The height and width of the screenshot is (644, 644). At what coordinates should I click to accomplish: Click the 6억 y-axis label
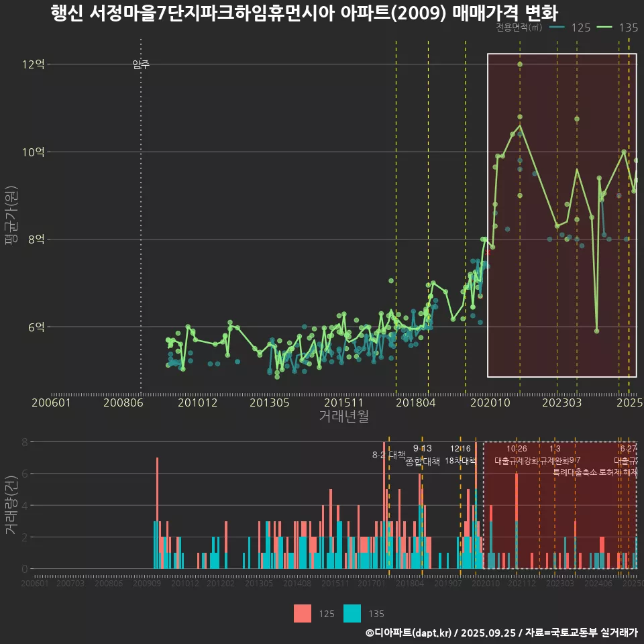(x=36, y=327)
